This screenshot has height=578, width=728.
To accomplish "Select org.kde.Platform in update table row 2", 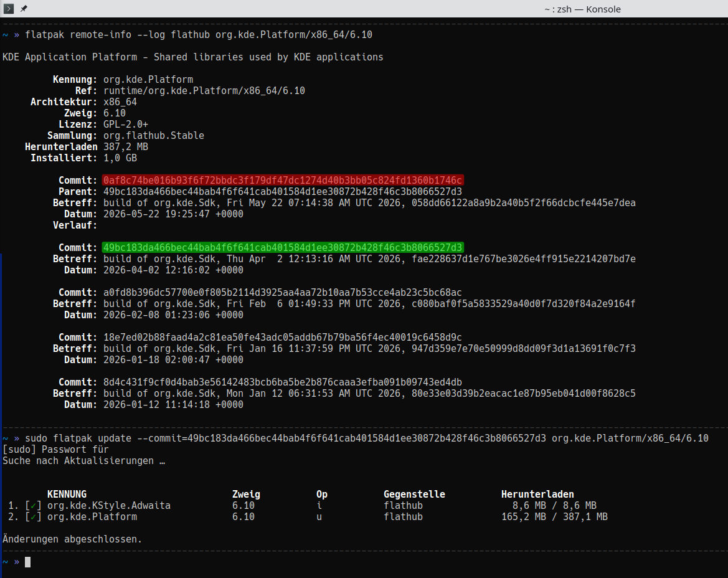I will [x=92, y=517].
